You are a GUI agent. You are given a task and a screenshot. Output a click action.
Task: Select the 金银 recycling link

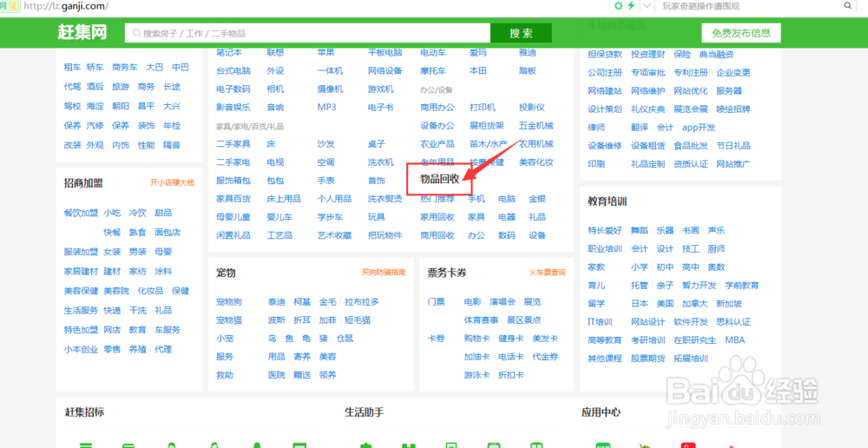coord(537,199)
